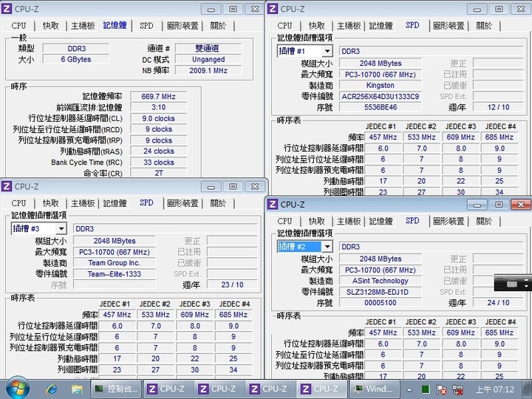Select 圖形裝置 tab in Slot #3 window

(183, 203)
